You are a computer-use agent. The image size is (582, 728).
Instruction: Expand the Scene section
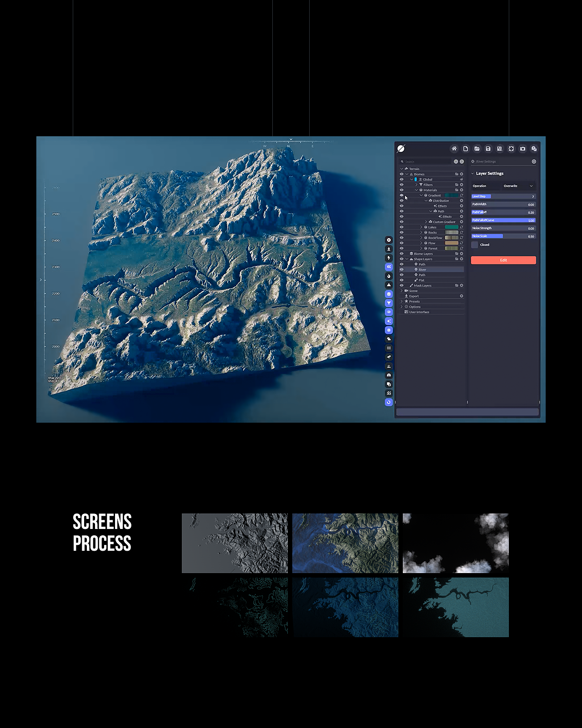click(401, 291)
